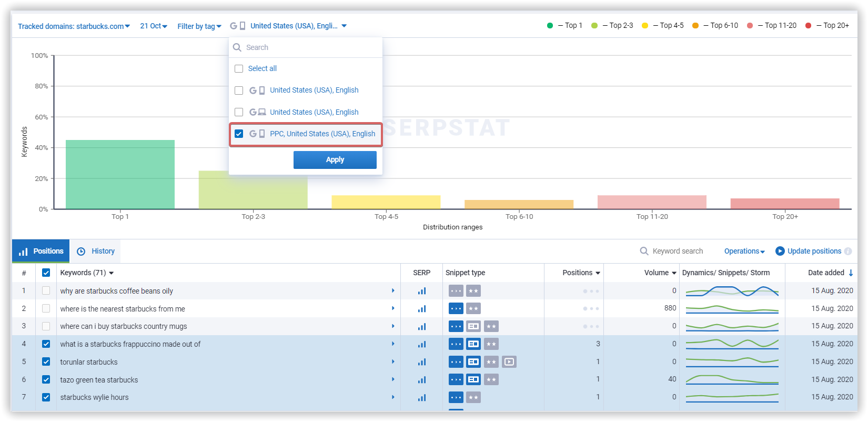
Task: Open the Keywords (71) column dropdown
Action: (87, 273)
